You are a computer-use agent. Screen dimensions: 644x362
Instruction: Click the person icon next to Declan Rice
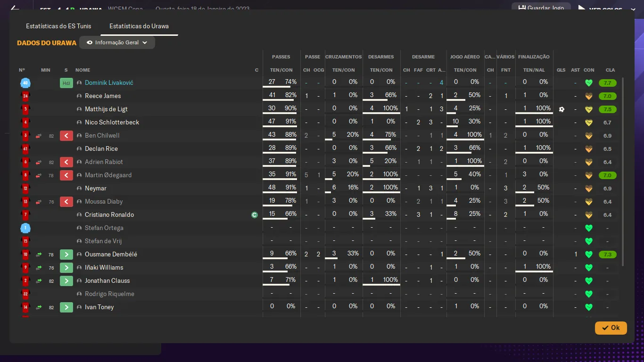tap(79, 149)
